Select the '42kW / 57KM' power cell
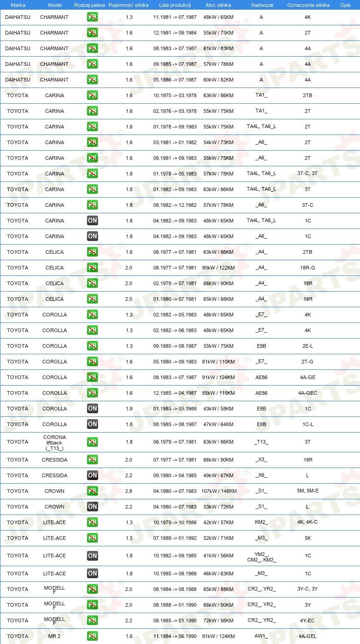 pos(219,522)
